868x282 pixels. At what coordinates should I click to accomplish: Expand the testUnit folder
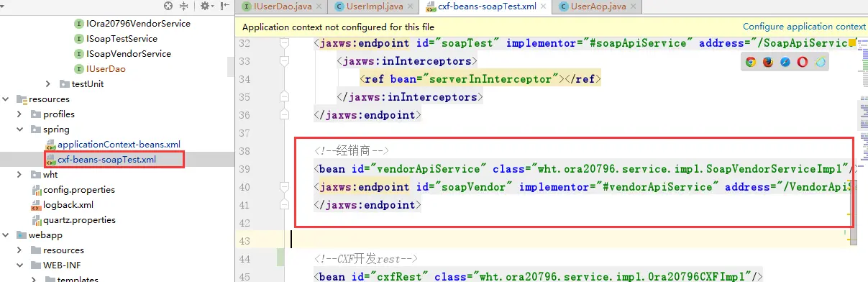pos(48,84)
